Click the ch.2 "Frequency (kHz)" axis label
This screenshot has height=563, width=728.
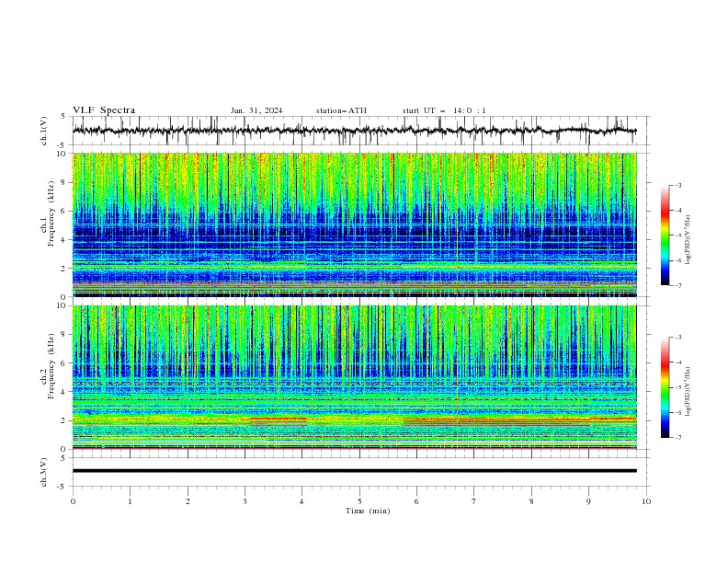(x=51, y=365)
